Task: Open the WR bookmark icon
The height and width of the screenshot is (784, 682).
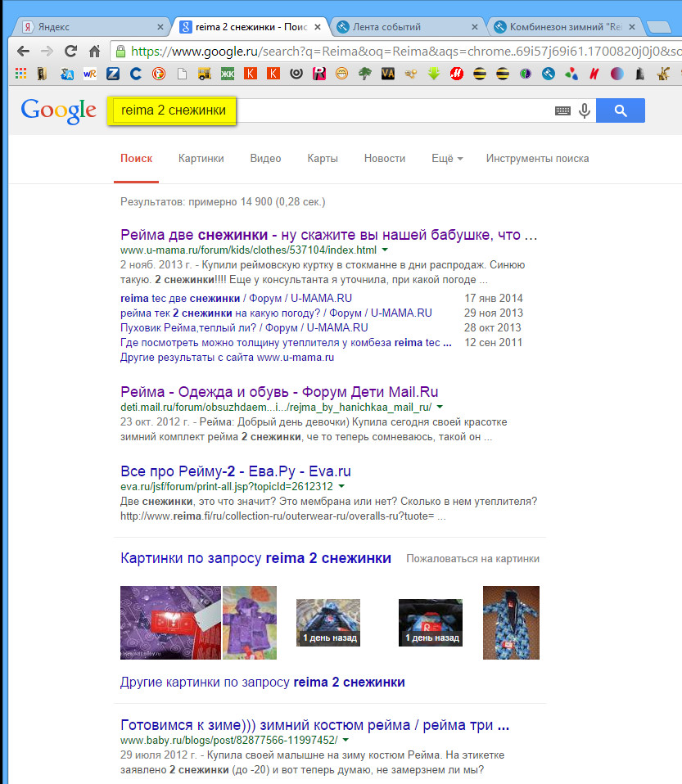Action: (89, 74)
